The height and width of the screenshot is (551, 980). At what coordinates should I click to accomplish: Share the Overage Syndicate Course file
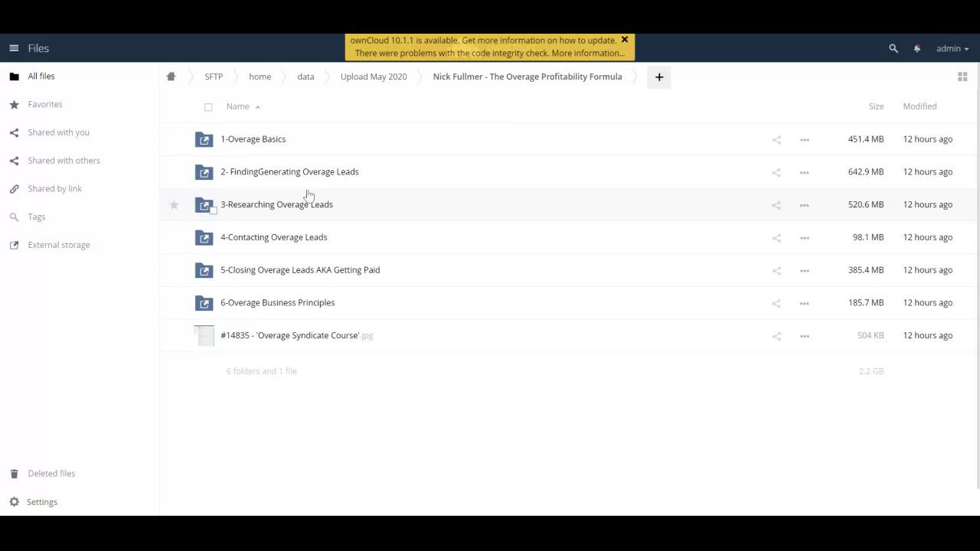[x=776, y=336]
